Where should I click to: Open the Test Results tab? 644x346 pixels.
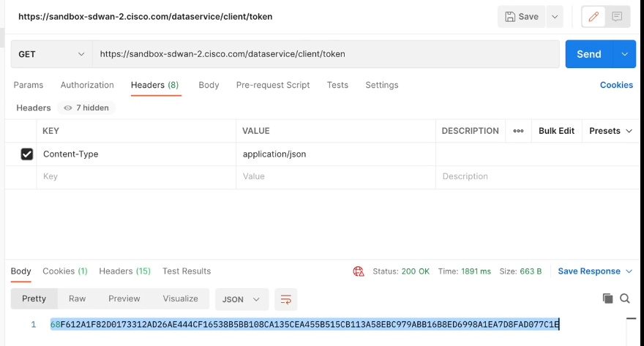[x=187, y=271]
